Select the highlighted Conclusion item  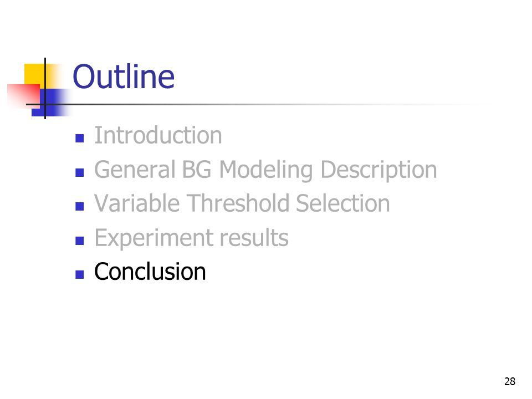click(x=150, y=272)
